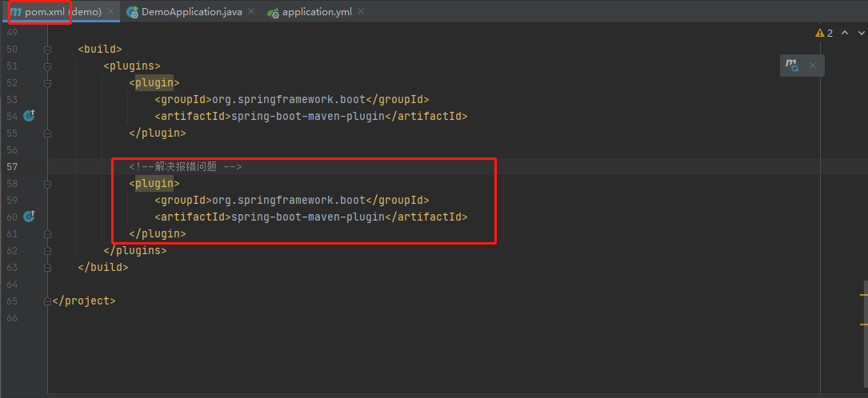Image resolution: width=868 pixels, height=398 pixels.
Task: Click the artifactId text on line 54
Action: click(311, 116)
